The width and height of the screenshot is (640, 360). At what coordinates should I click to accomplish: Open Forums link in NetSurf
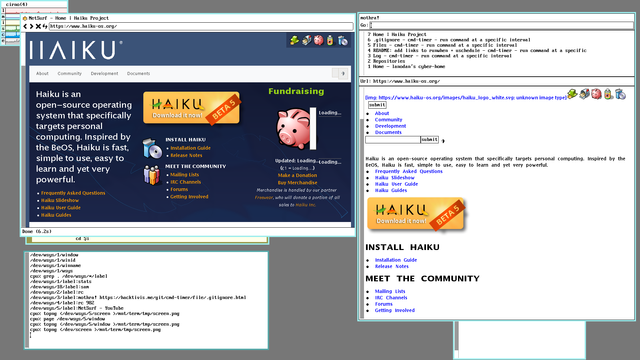tap(179, 189)
